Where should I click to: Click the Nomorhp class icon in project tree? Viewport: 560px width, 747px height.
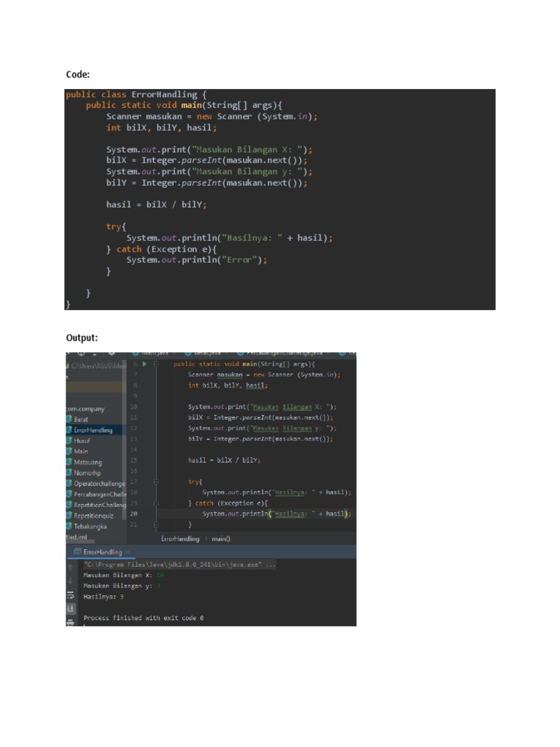pos(69,473)
